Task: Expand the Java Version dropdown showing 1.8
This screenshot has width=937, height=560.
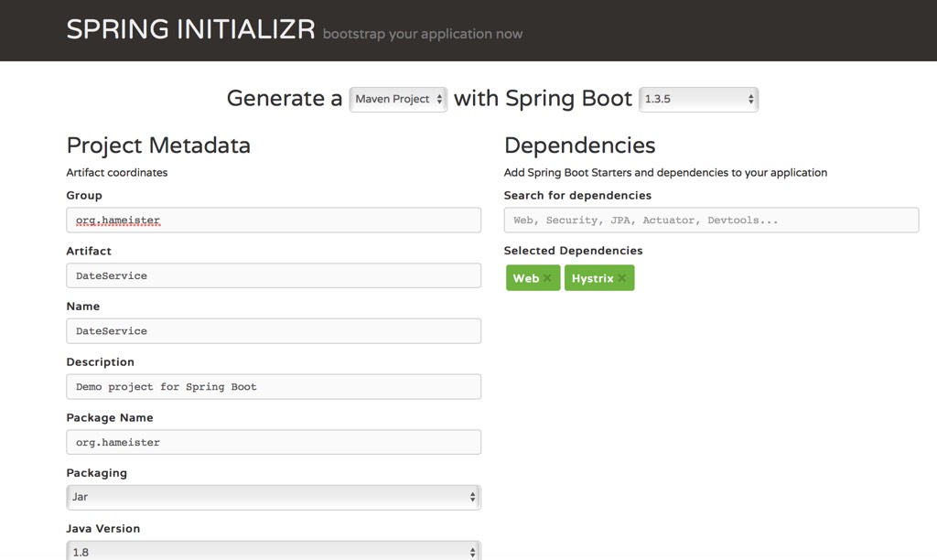Action: coord(274,551)
